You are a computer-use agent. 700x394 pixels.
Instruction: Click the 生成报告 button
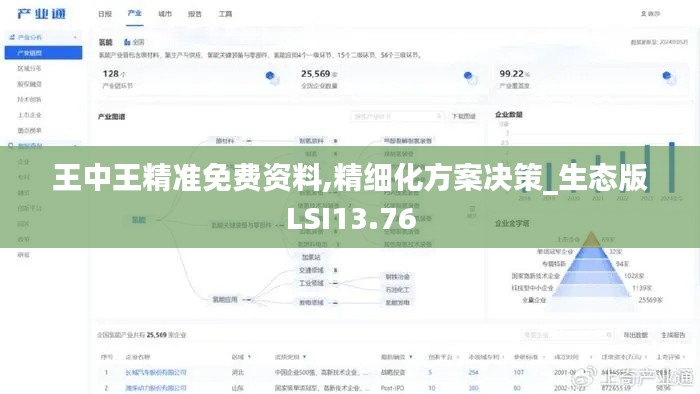point(673,335)
